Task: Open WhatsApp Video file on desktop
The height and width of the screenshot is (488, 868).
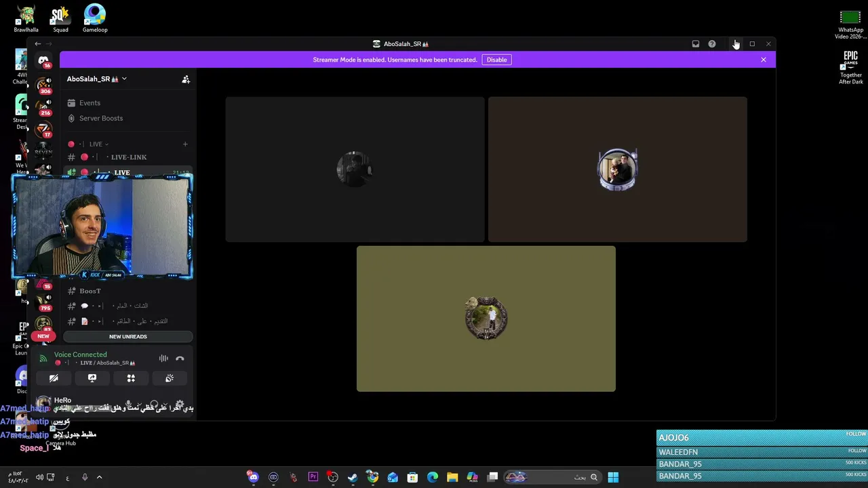Action: click(850, 25)
